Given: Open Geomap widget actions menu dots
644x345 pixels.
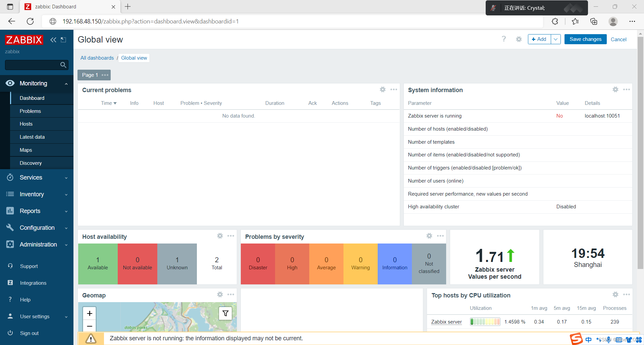Looking at the screenshot, I should (x=231, y=294).
